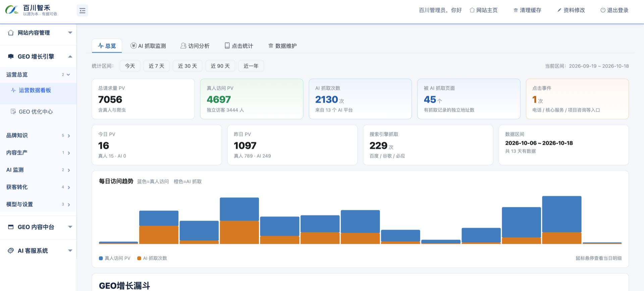Click the 点击事件 card
Viewport: 644px width, 291px height.
pyautogui.click(x=577, y=99)
